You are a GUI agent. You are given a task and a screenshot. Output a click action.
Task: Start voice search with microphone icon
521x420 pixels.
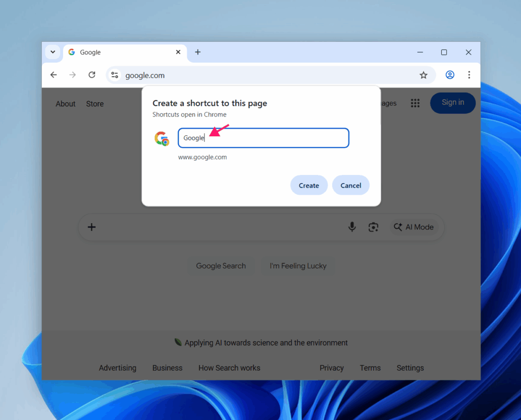point(352,227)
